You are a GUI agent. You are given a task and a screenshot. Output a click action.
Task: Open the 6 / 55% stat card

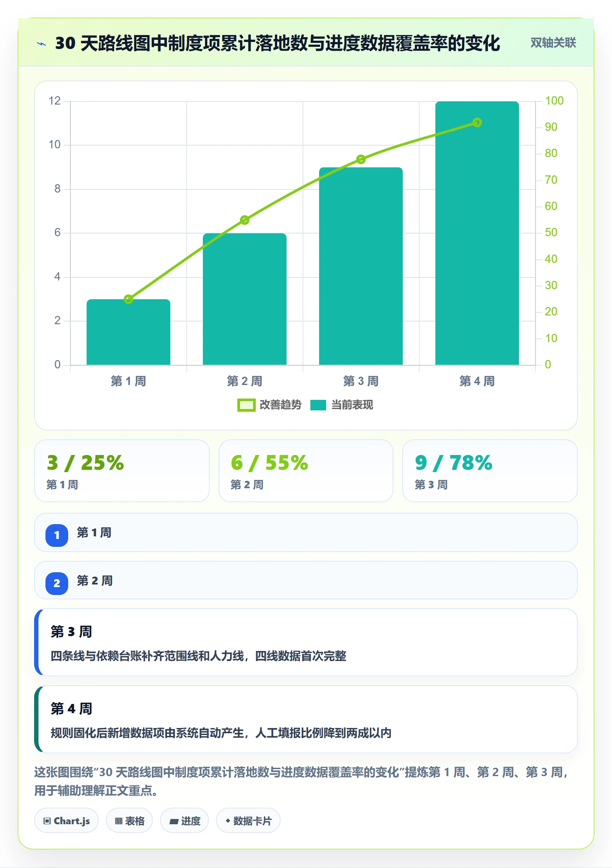(306, 471)
